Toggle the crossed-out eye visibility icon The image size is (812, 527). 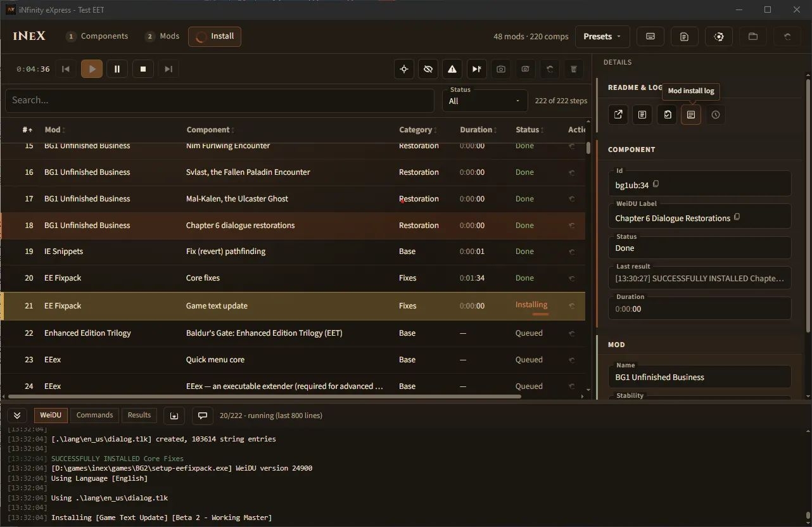pos(428,69)
